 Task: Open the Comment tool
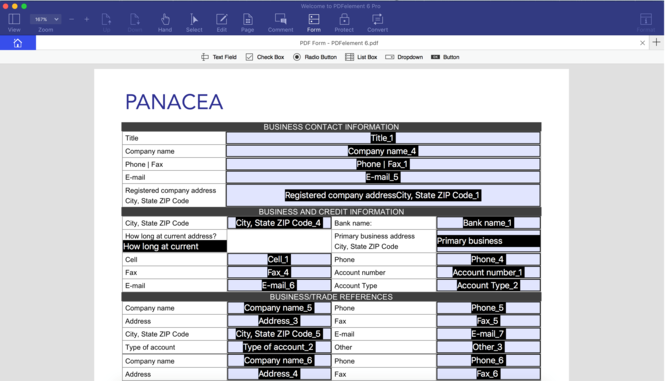(280, 22)
